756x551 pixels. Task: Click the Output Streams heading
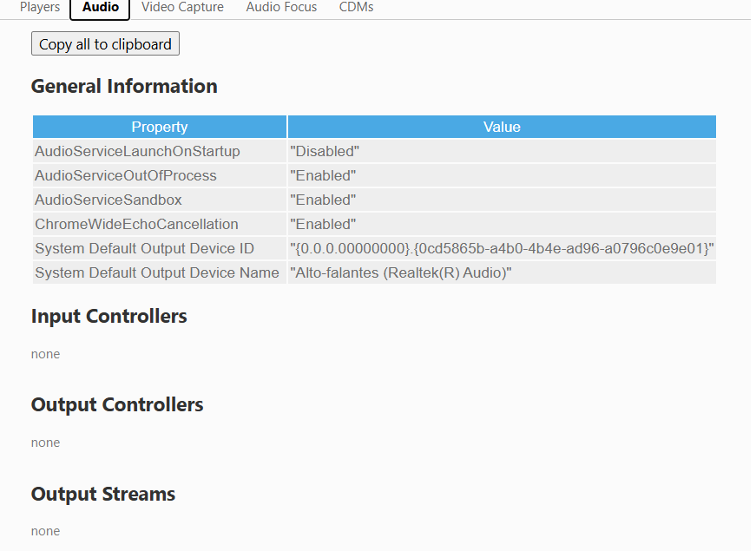coord(103,494)
